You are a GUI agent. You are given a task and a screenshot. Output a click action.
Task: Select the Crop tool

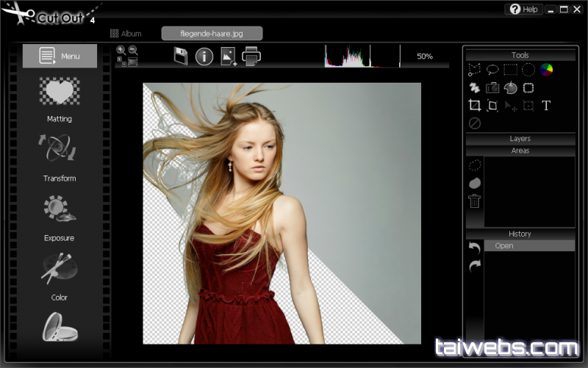[475, 106]
